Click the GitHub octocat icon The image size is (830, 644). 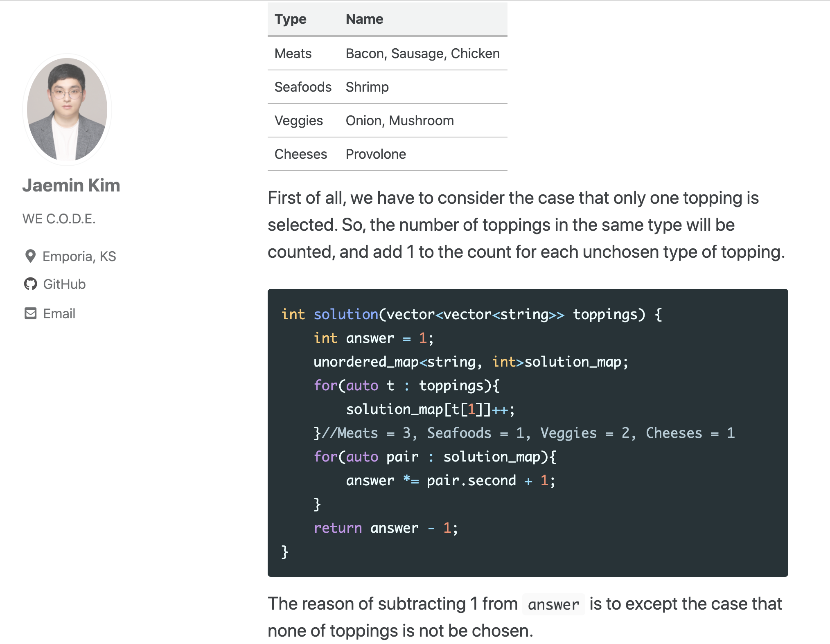[31, 284]
